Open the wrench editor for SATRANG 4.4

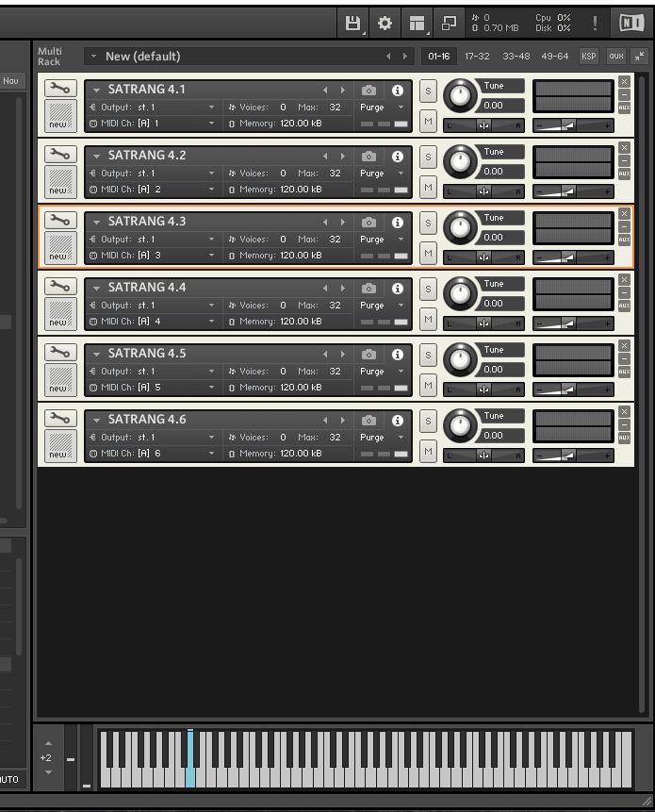60,287
